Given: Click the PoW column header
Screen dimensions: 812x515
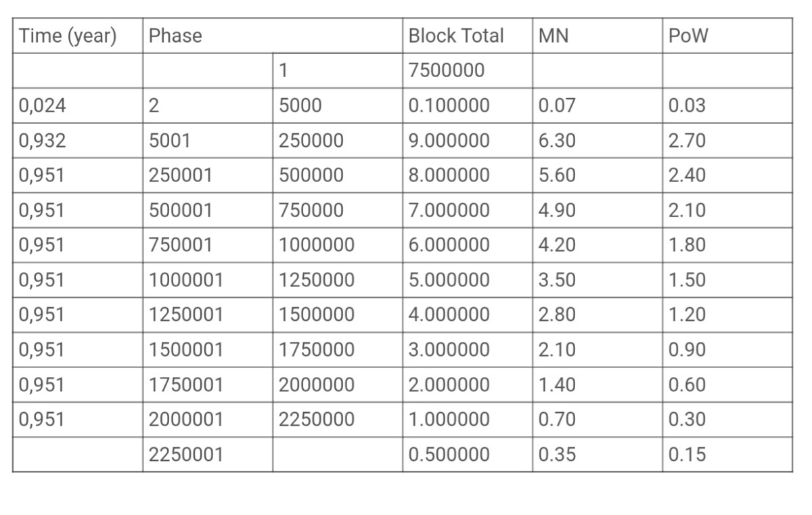Looking at the screenshot, I should click(727, 36).
